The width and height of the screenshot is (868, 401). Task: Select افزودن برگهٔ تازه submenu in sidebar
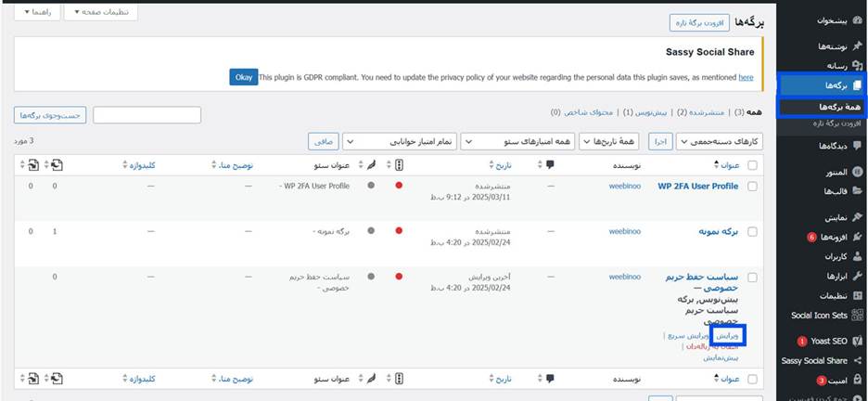tap(837, 123)
